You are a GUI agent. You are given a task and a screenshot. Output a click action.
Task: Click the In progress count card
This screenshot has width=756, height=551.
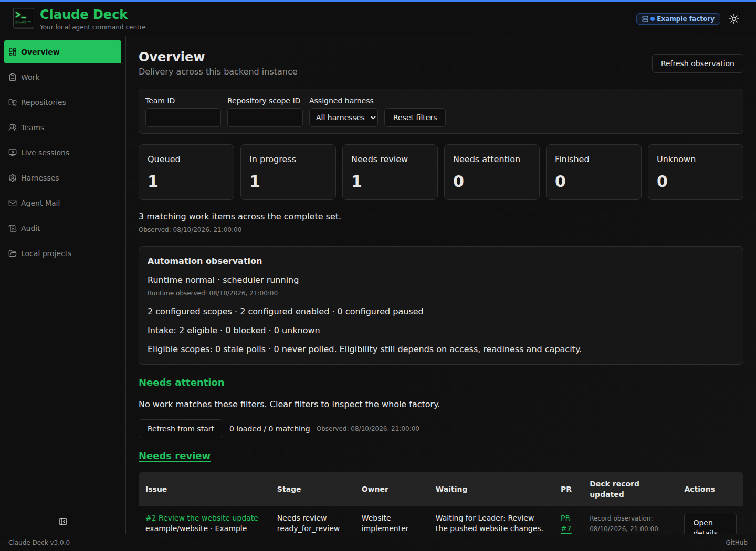pos(288,172)
